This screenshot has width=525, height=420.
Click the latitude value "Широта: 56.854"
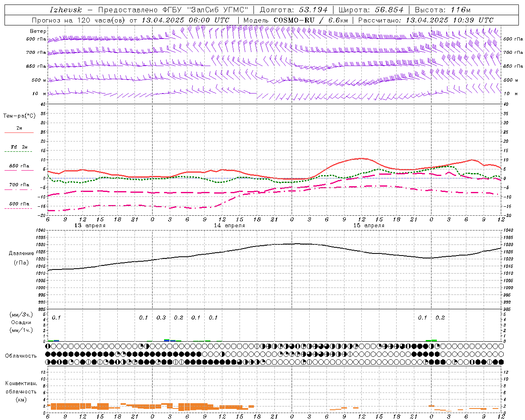(371, 10)
